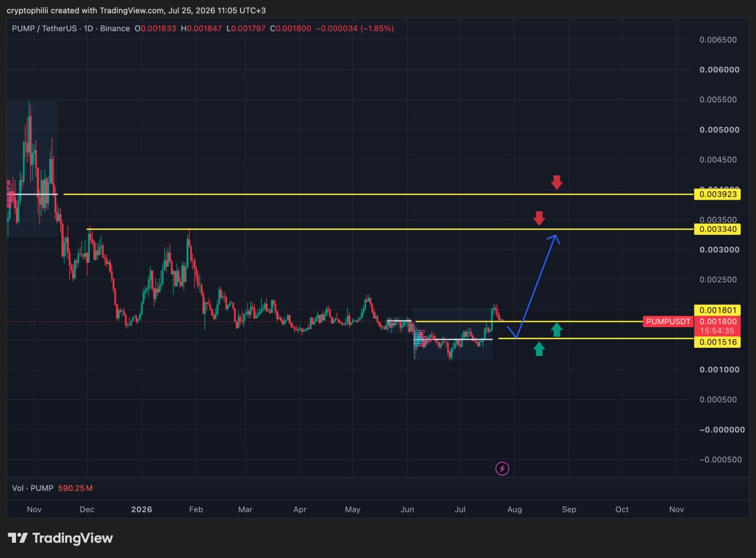Select the yellow 0.003923 price label

coord(718,194)
